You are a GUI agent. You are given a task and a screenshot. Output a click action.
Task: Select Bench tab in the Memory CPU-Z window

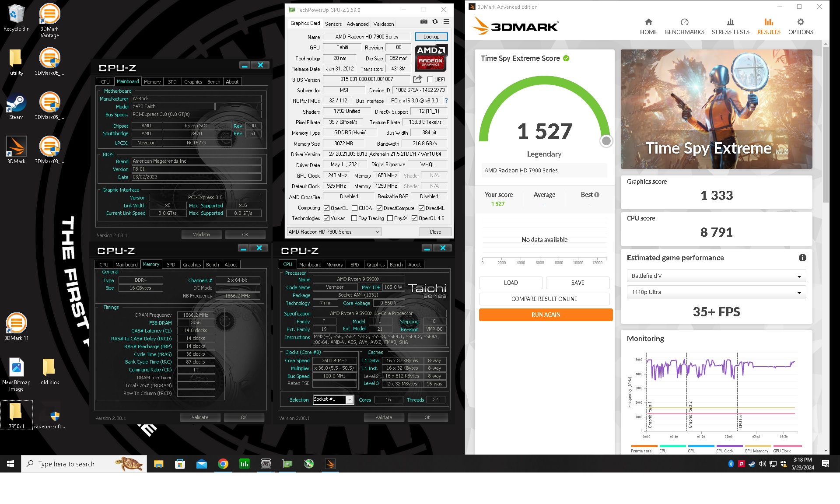[x=212, y=265]
